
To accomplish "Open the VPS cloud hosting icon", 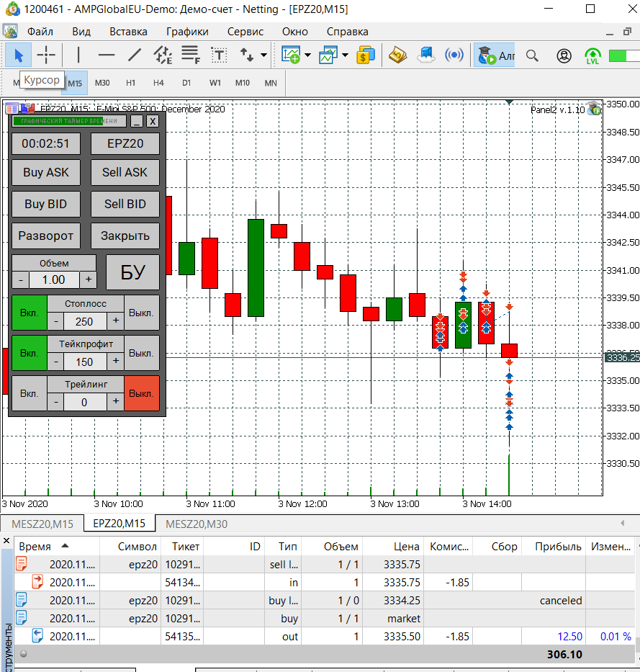I will pyautogui.click(x=425, y=55).
